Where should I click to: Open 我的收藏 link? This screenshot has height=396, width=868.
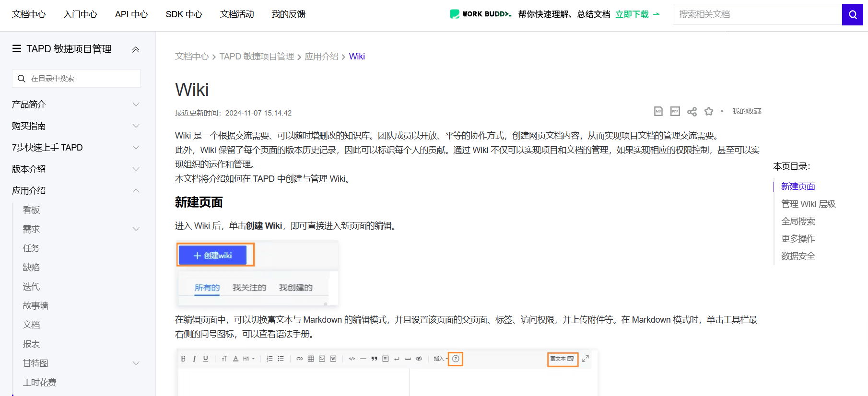(x=747, y=111)
